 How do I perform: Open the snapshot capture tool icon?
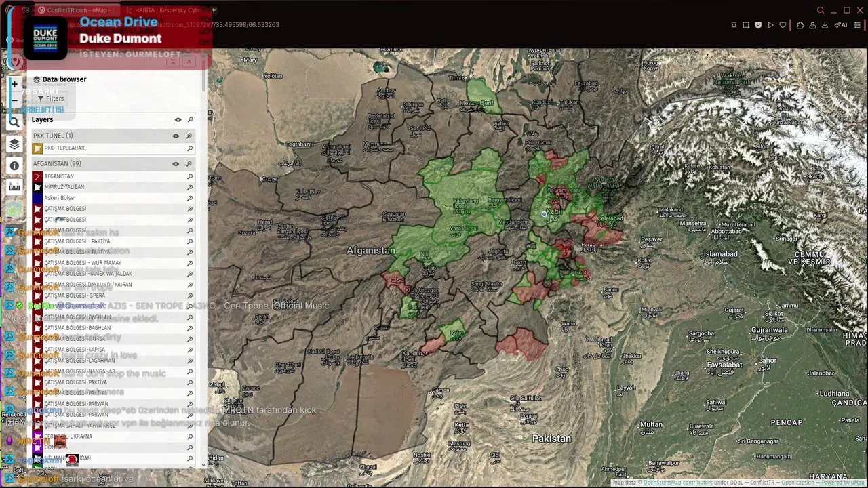click(746, 25)
